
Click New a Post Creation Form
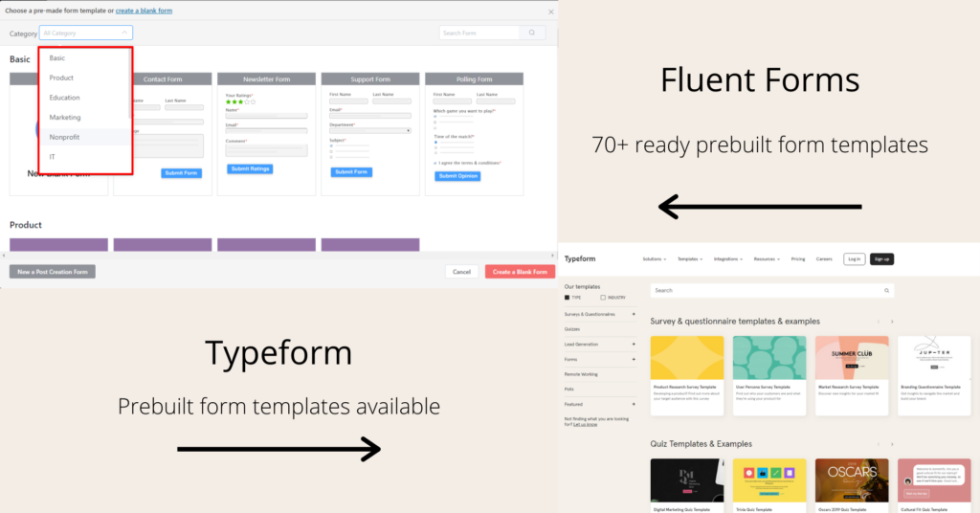point(53,272)
